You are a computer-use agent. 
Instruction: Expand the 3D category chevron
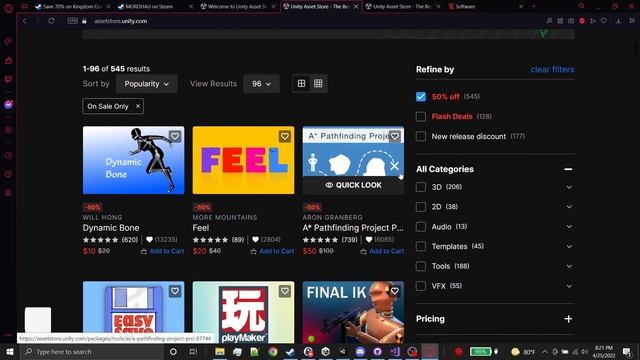coord(569,187)
